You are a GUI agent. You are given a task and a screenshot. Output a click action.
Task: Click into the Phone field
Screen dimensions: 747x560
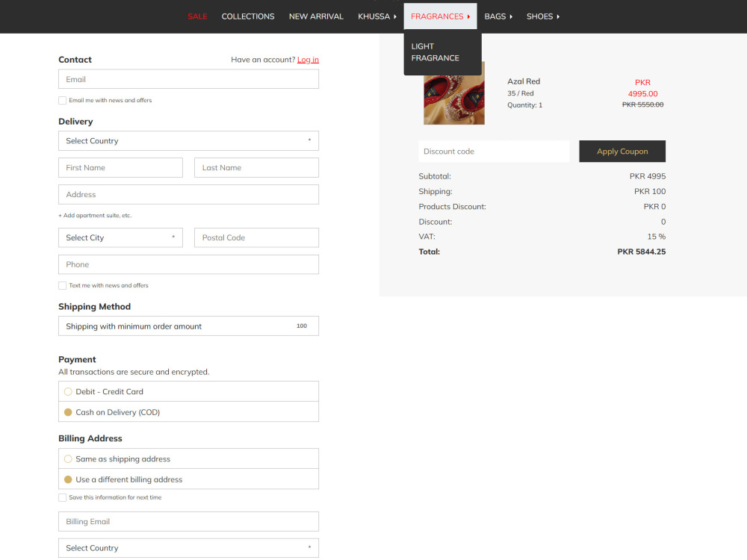[189, 264]
